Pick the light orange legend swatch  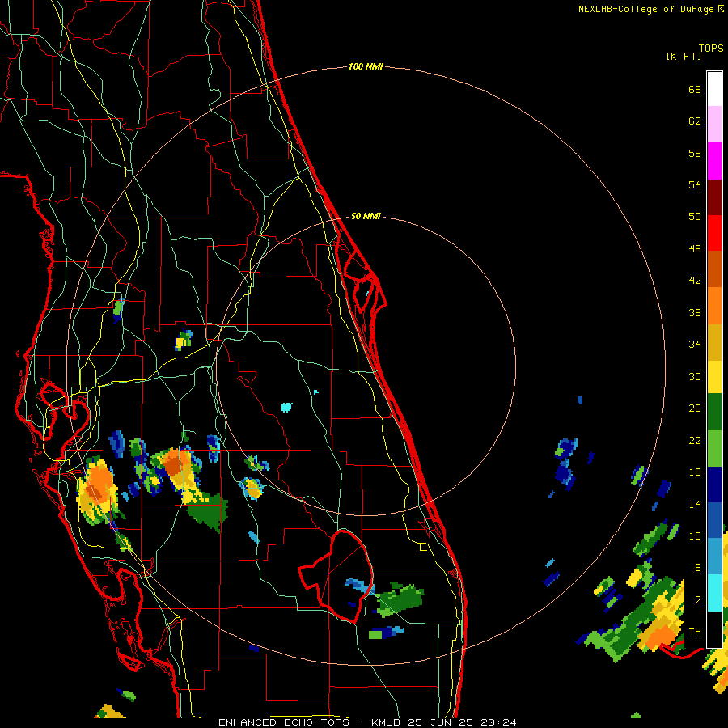click(714, 306)
